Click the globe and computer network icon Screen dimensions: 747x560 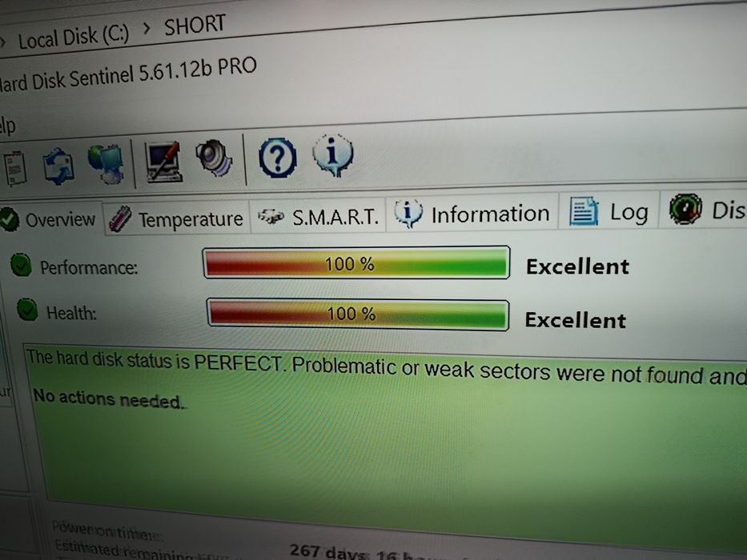[106, 164]
